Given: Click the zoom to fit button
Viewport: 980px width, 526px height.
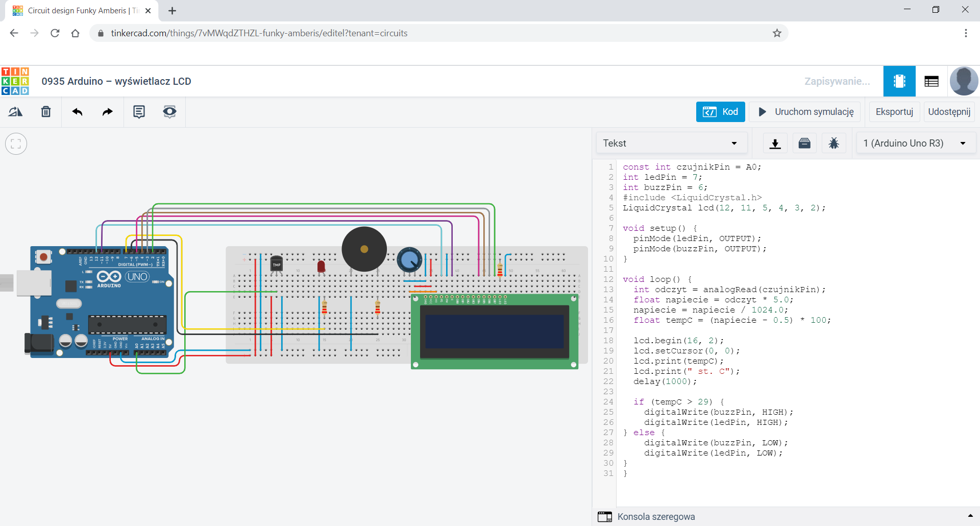Looking at the screenshot, I should tap(16, 144).
